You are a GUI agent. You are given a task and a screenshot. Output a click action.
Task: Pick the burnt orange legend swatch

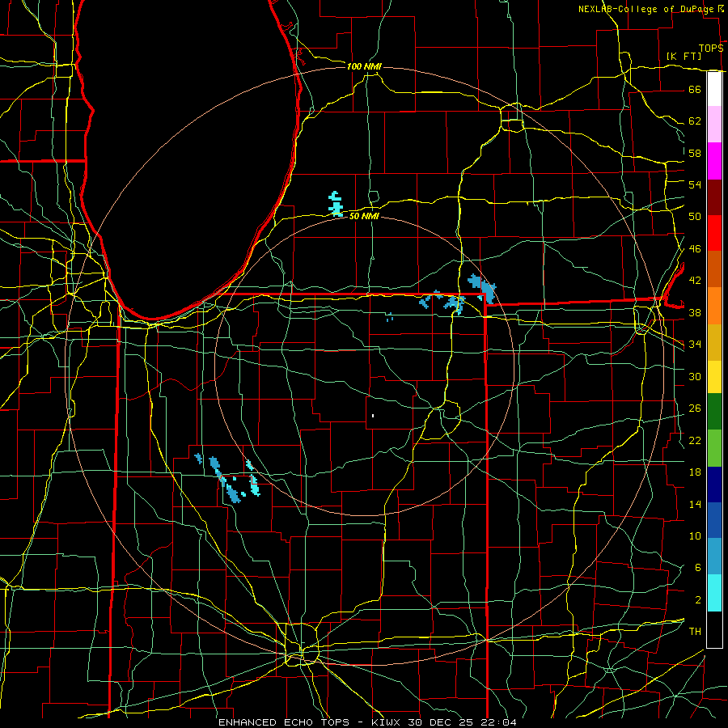(714, 269)
